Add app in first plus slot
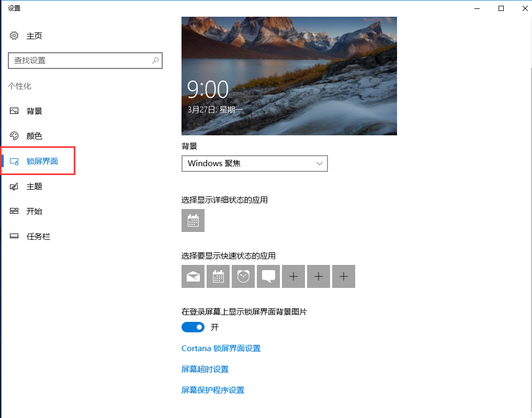The height and width of the screenshot is (418, 532). [293, 276]
